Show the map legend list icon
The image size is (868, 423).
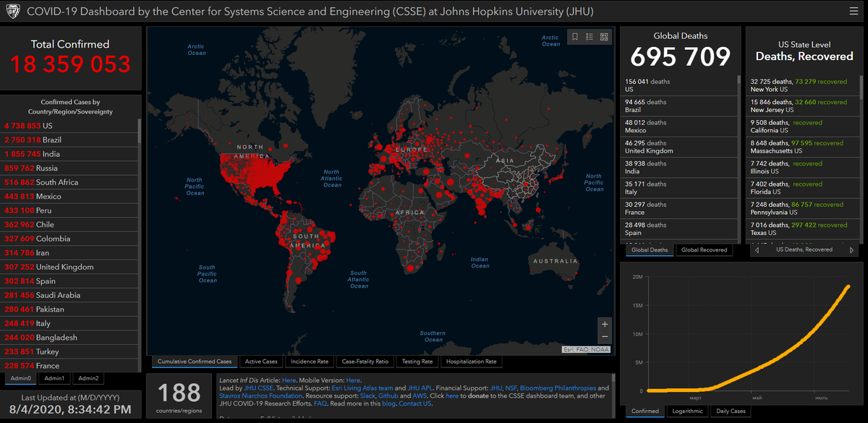pos(590,37)
